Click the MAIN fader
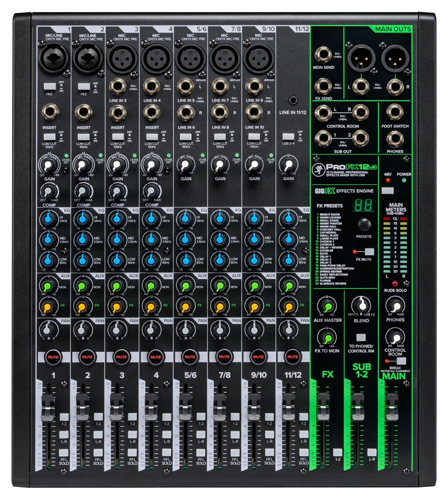This screenshot has height=500, width=448. click(x=392, y=407)
